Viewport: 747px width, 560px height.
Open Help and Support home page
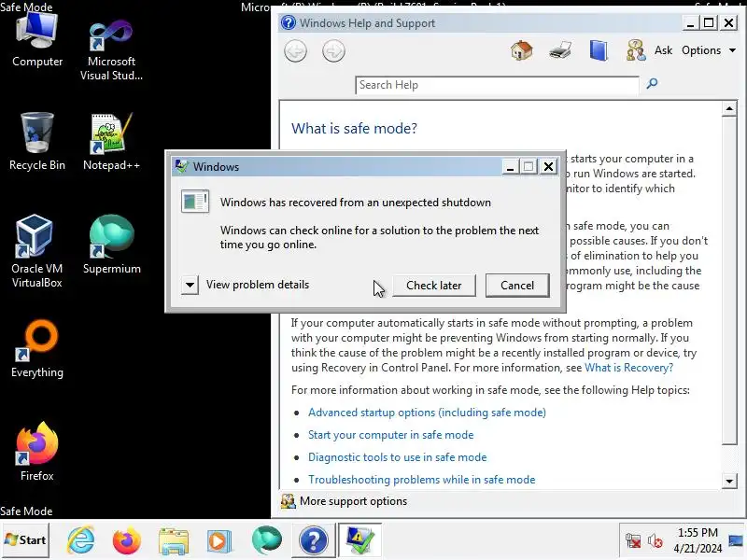[x=522, y=50]
